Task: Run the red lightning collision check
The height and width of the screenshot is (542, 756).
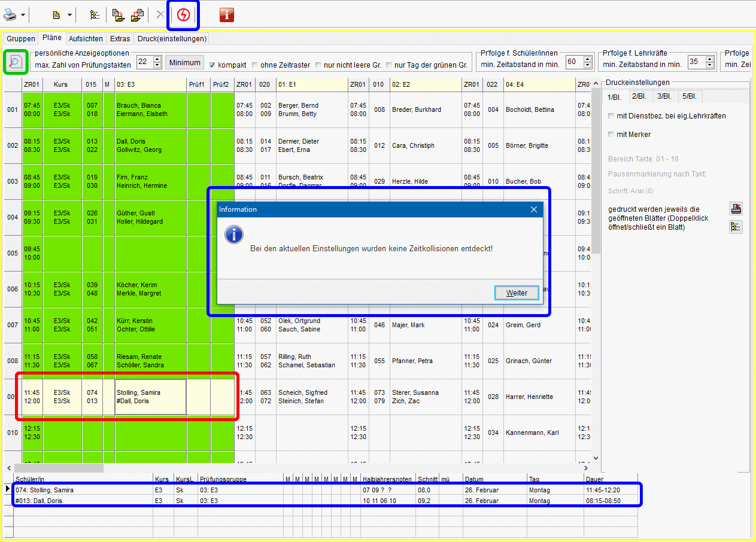Action: [183, 15]
